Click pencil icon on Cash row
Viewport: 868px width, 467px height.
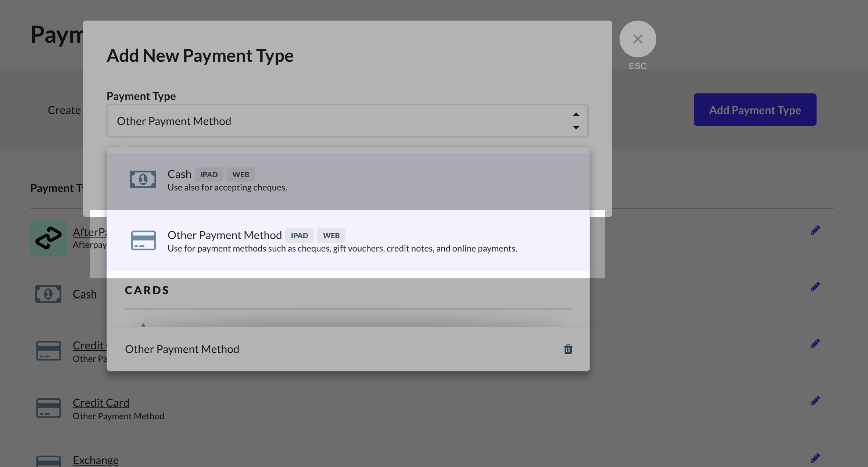tap(815, 287)
